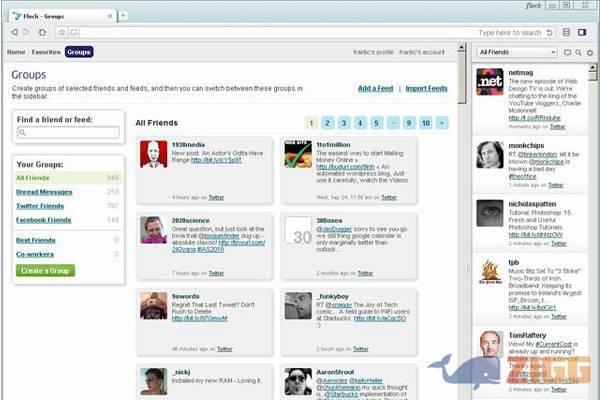Open frantic's account link
This screenshot has width=600, height=400.
(x=422, y=52)
